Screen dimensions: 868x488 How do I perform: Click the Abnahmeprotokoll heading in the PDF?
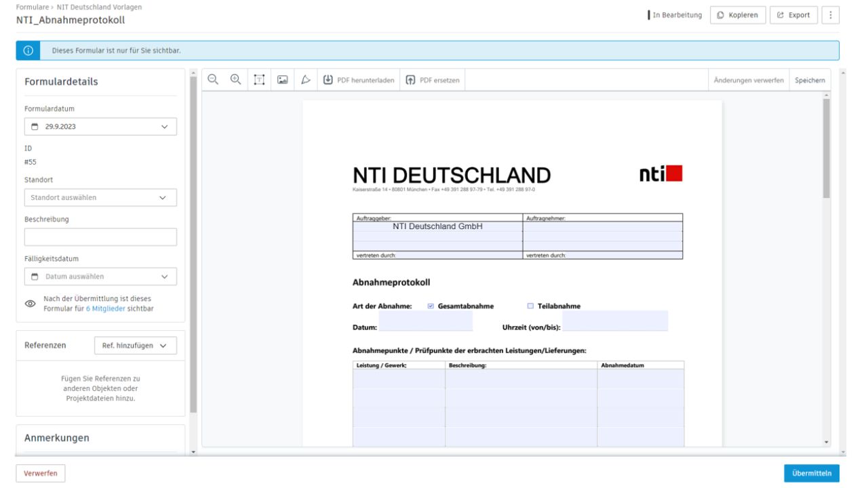[391, 282]
